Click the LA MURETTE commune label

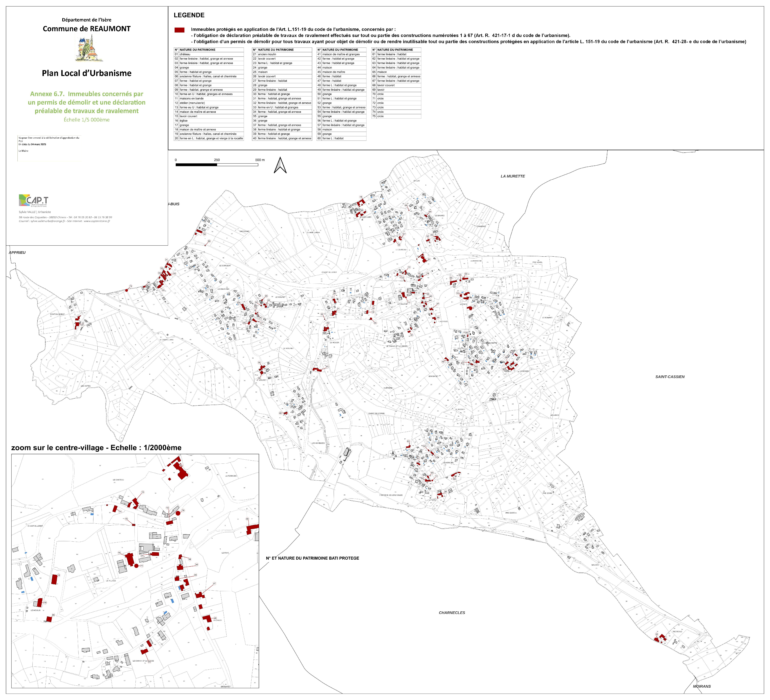click(x=513, y=176)
